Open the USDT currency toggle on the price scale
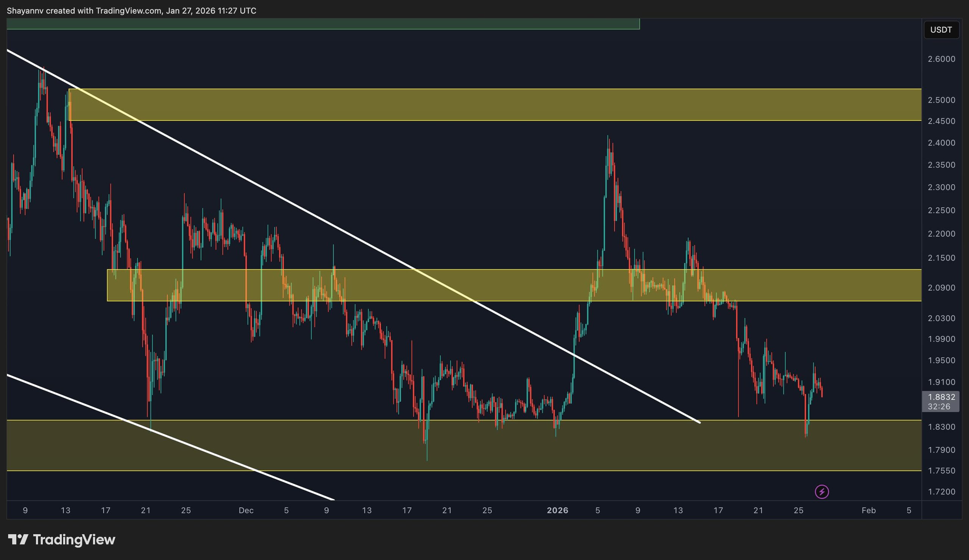 click(x=942, y=30)
